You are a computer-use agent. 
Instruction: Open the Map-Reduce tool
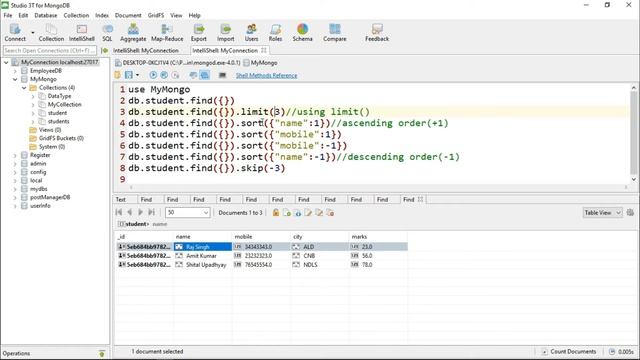(x=167, y=32)
